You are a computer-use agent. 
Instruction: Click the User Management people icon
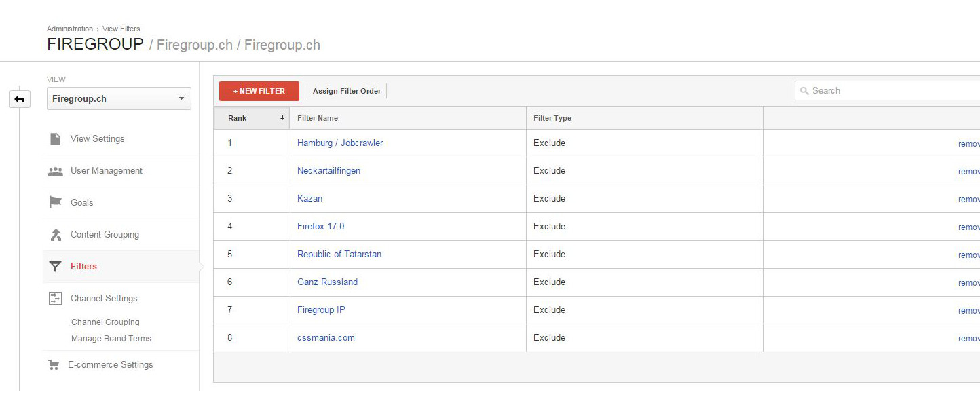point(56,171)
